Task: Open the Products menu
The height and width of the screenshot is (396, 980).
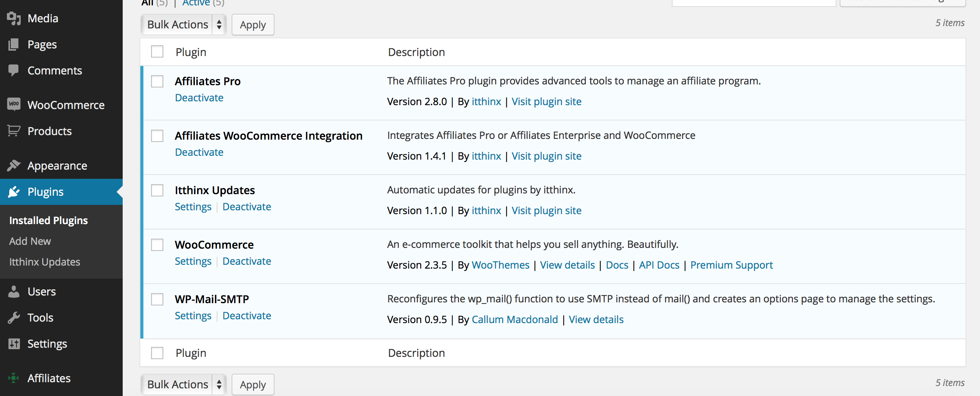Action: (61, 131)
